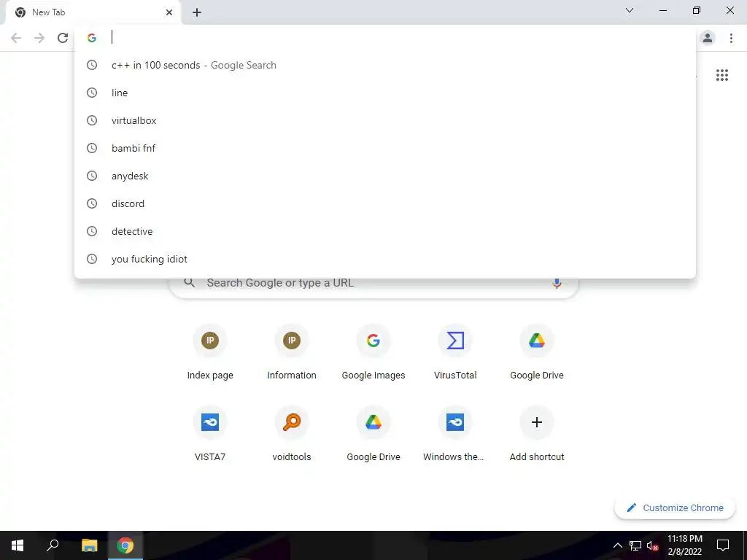This screenshot has height=560, width=747.
Task: Open the Google Drive shortcut next to VirusTotal
Action: [x=537, y=354]
